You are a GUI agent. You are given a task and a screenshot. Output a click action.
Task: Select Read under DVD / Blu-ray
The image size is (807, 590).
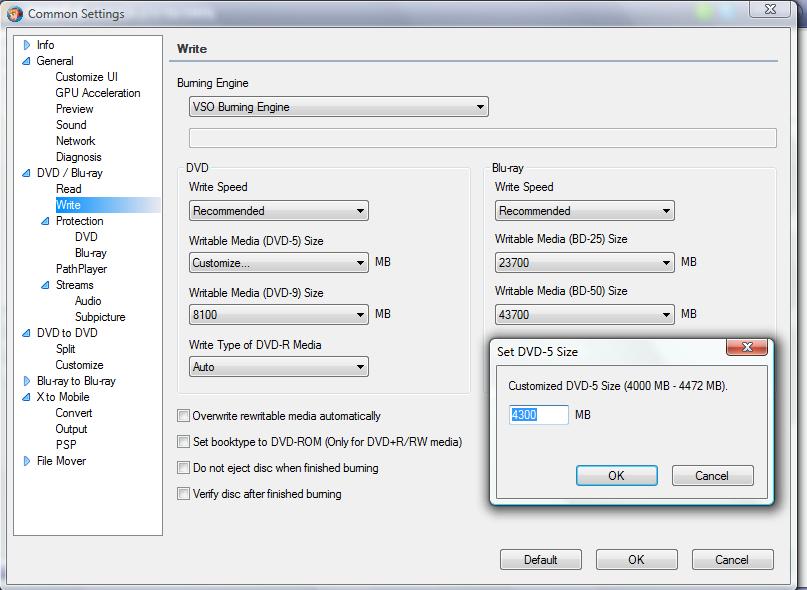(x=68, y=189)
